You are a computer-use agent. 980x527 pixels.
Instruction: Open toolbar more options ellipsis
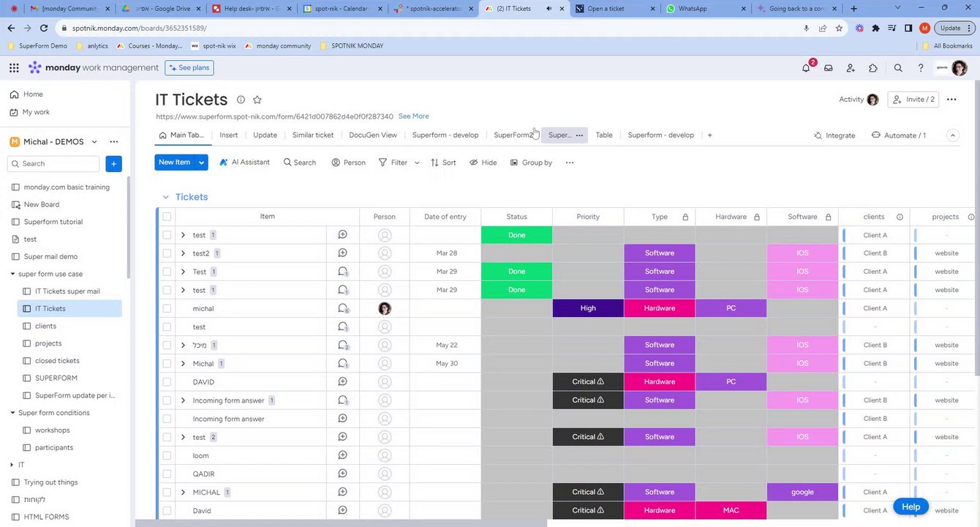pos(570,162)
